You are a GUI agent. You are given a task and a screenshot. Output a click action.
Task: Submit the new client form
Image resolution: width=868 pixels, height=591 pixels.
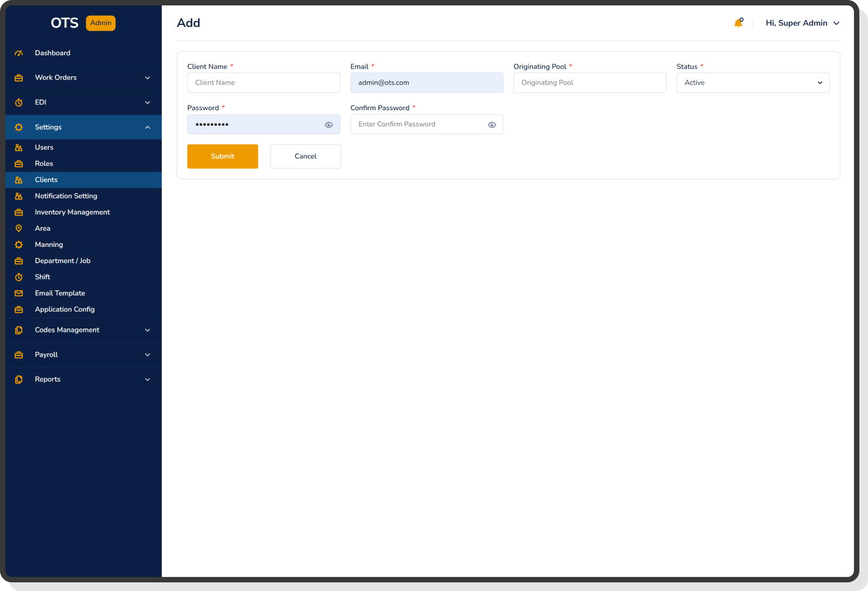click(222, 156)
